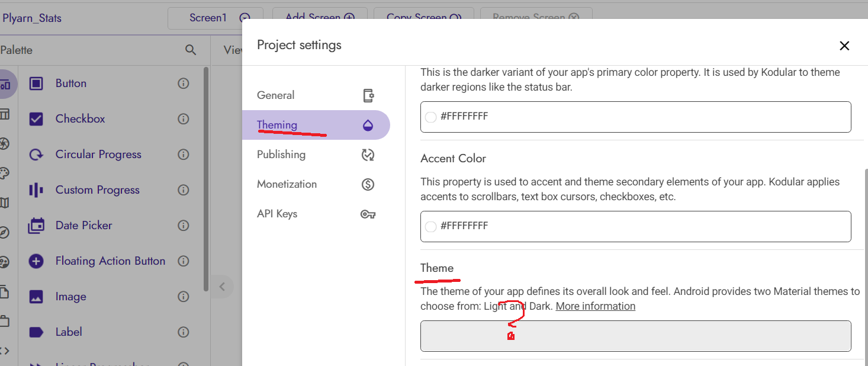Open the Theme selection dropdown

635,336
